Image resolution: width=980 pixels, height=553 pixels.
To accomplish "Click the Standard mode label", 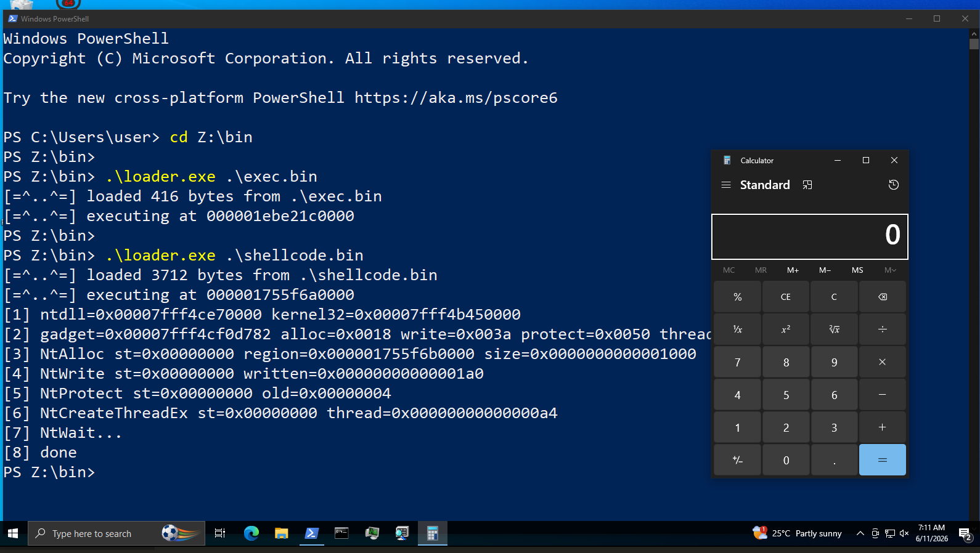I will click(x=765, y=185).
